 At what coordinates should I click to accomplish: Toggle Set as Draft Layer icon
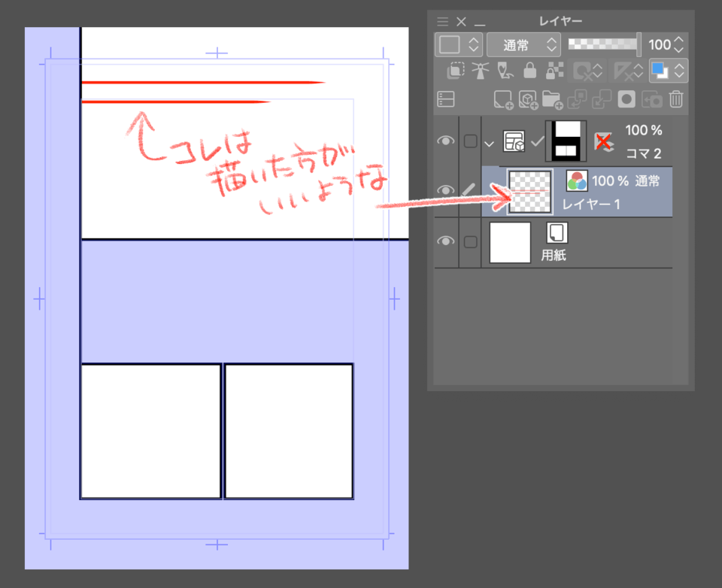click(x=505, y=71)
